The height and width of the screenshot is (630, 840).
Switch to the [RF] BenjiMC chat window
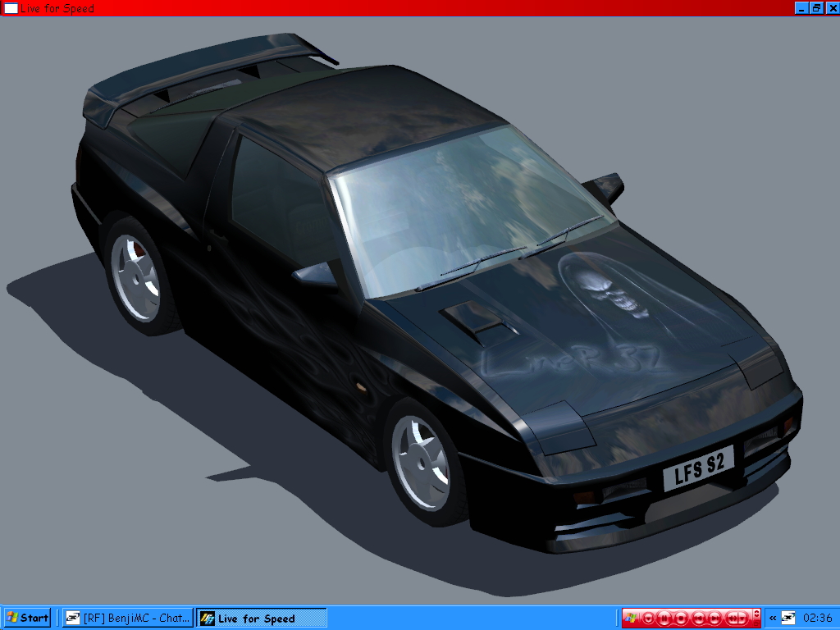[127, 618]
